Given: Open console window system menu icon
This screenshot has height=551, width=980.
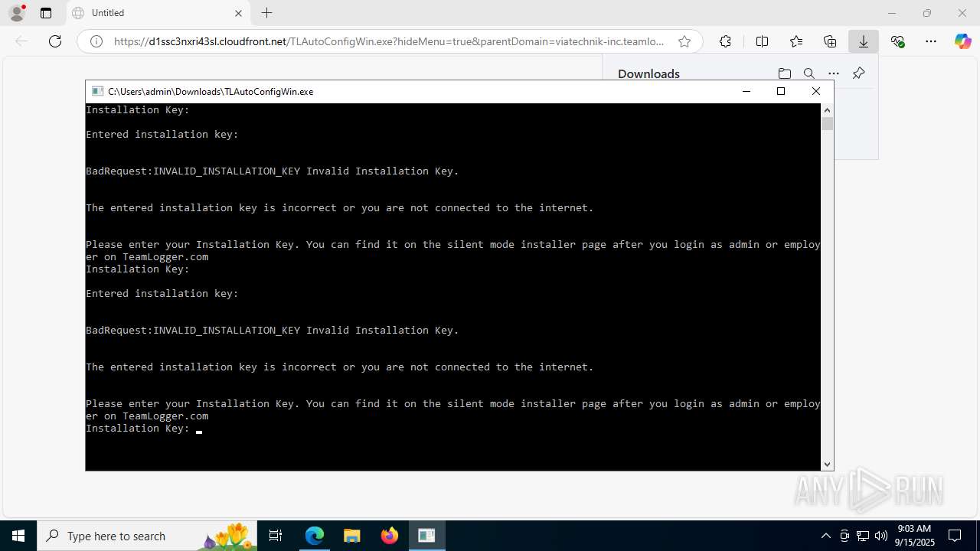Looking at the screenshot, I should [x=97, y=91].
